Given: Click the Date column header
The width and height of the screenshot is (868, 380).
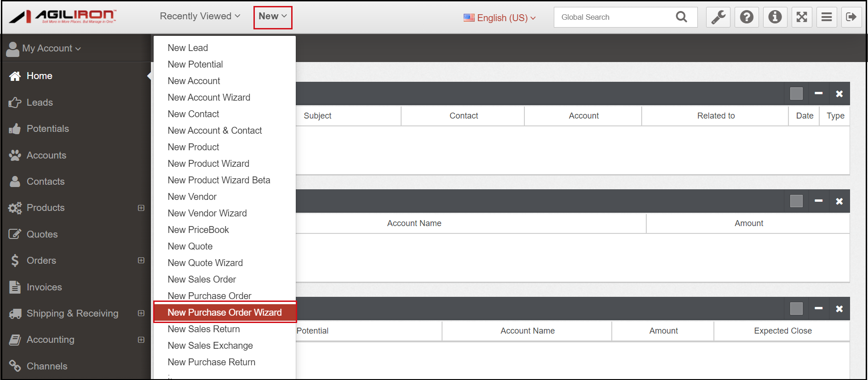Looking at the screenshot, I should click(x=805, y=116).
